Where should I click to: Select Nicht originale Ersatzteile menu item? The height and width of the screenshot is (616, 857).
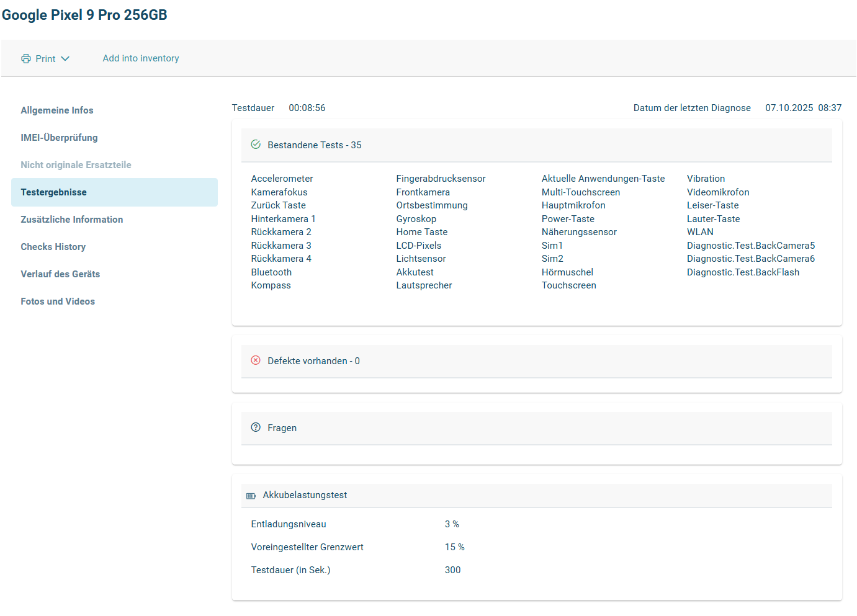click(76, 165)
